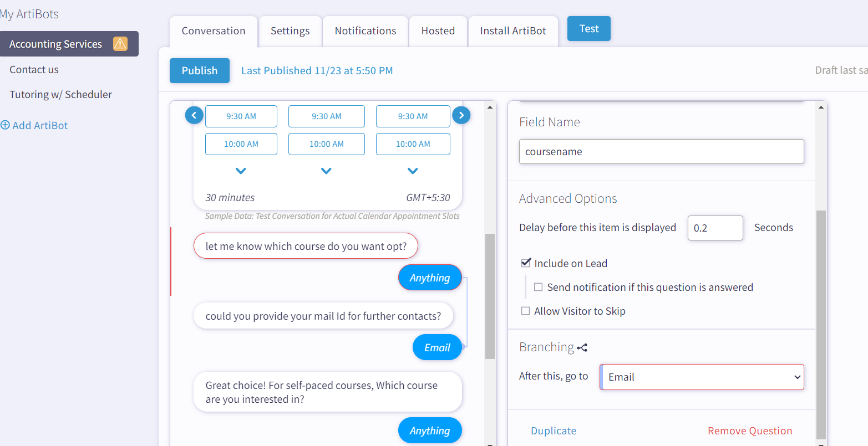Image resolution: width=868 pixels, height=446 pixels.
Task: Show more time slots in the middle column
Action: pyautogui.click(x=326, y=171)
